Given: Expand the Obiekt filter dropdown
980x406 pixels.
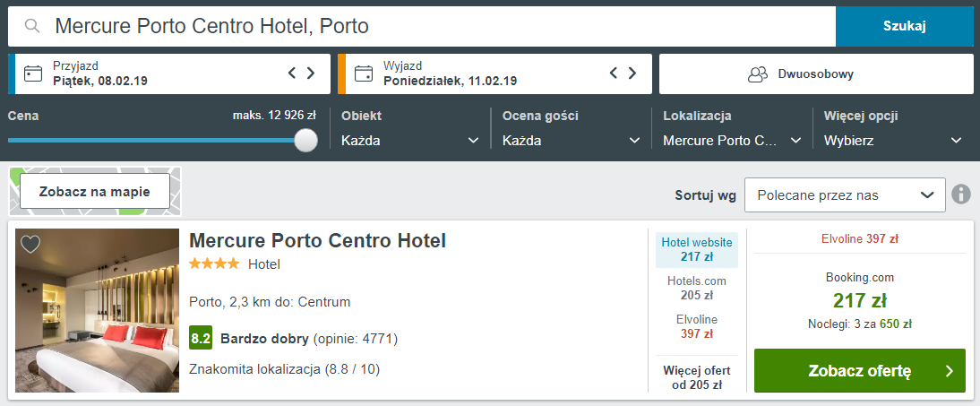Looking at the screenshot, I should (410, 141).
